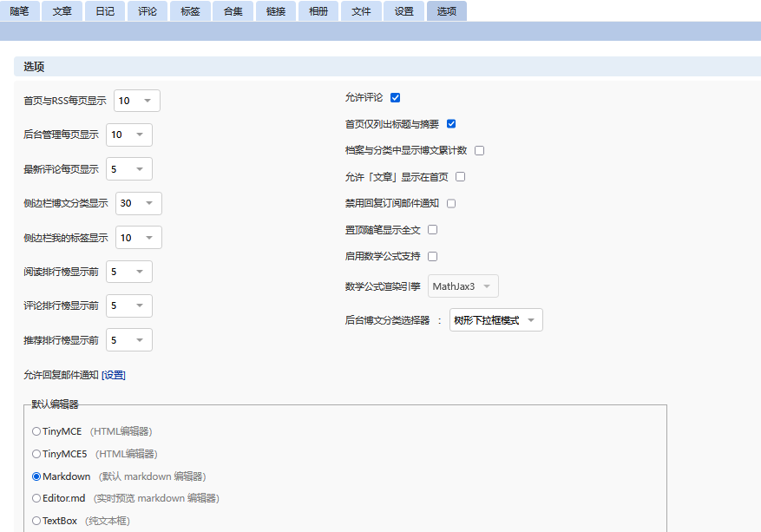This screenshot has width=761, height=532.
Task: Expand 评论排行榜显示前 dropdown
Action: tap(129, 305)
